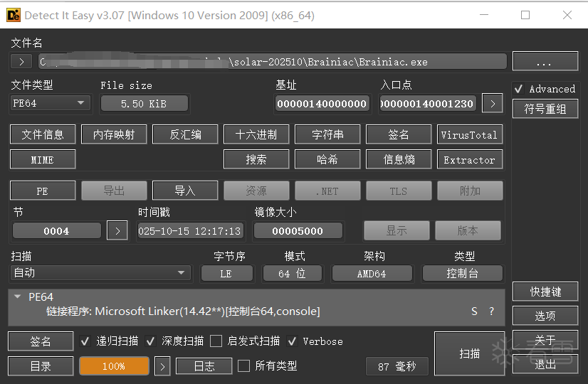Click the PE button
The height and width of the screenshot is (384, 588).
click(x=43, y=191)
